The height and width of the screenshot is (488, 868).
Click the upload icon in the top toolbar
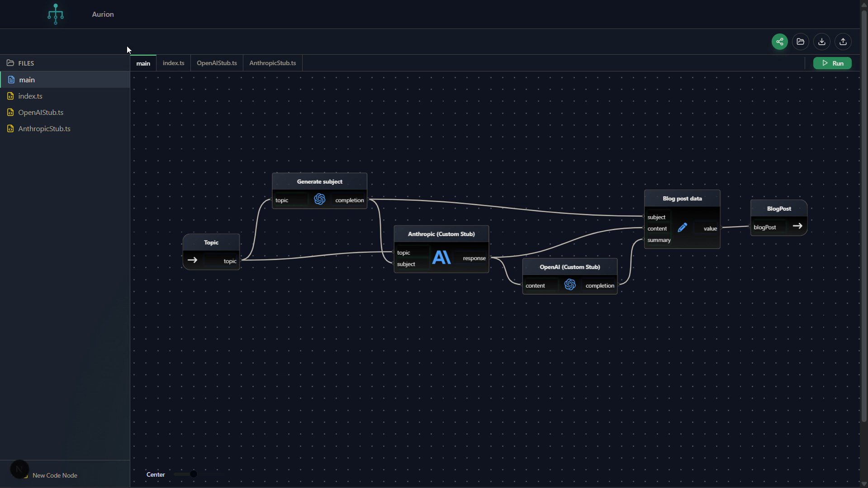(x=843, y=41)
